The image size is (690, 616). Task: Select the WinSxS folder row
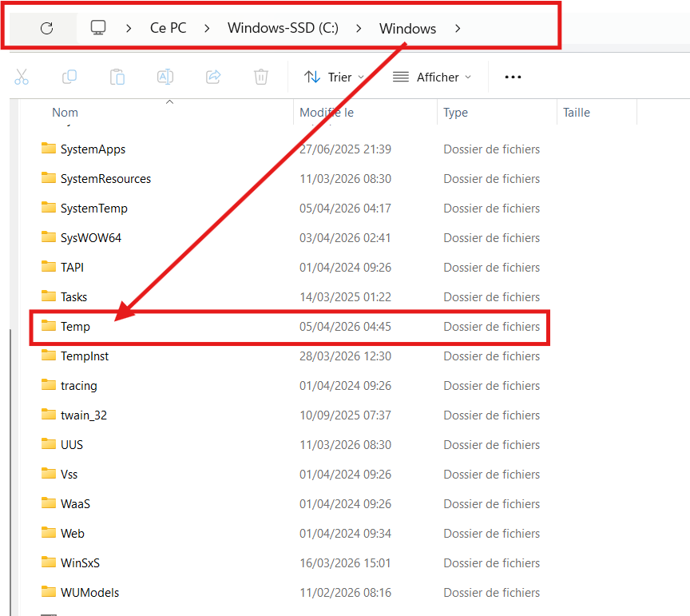click(x=80, y=563)
